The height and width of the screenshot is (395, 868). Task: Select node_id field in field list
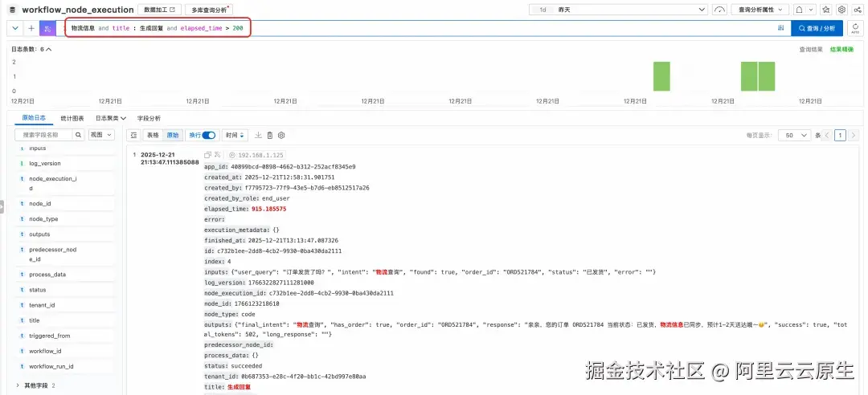pos(40,204)
